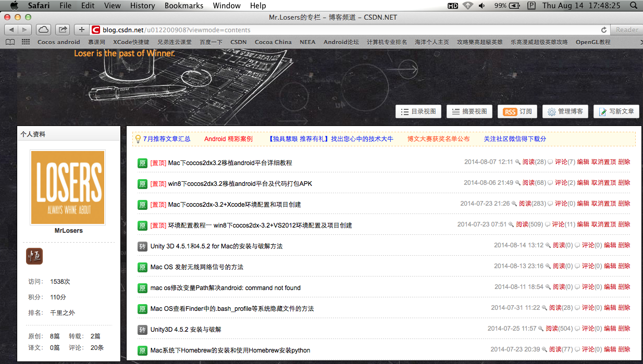Click green 原 icon beside Mac OS 发射无线网络信号
Viewport: 643px width, 364px height.
click(x=142, y=267)
